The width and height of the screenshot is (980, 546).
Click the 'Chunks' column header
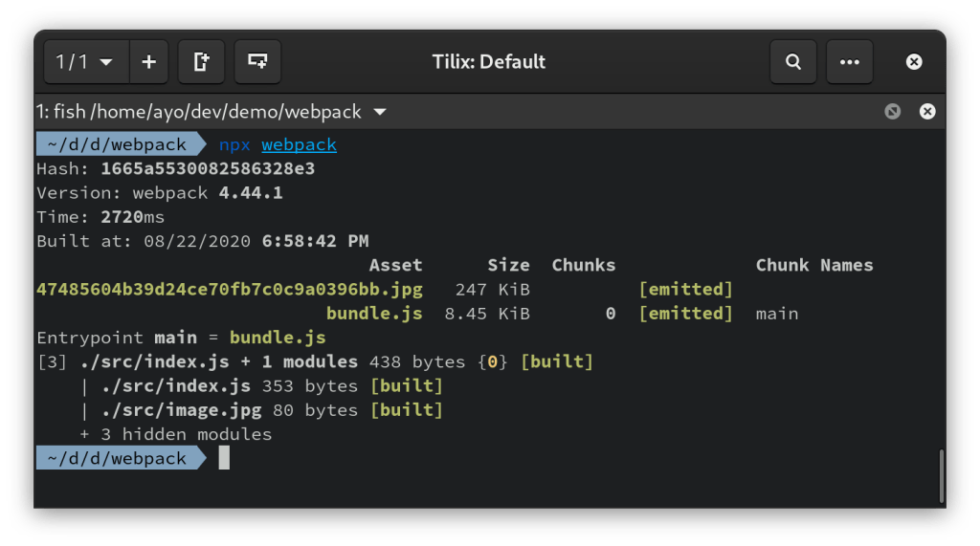coord(584,266)
